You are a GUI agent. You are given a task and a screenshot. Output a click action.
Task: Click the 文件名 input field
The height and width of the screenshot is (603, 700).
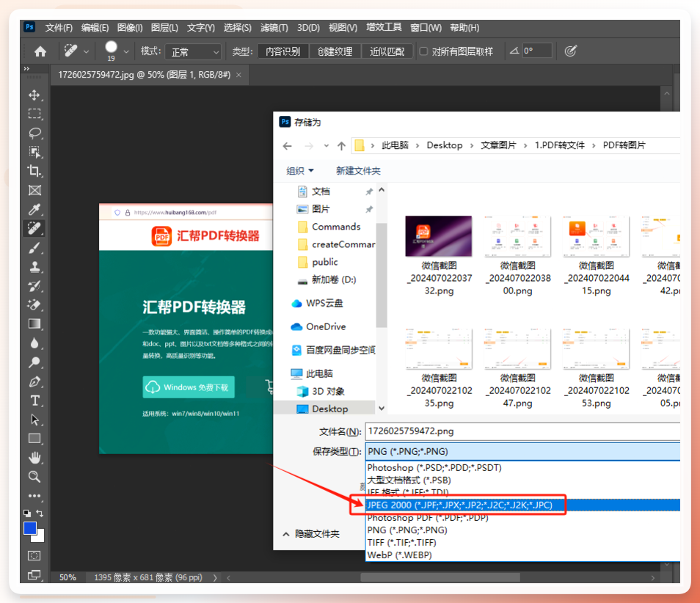(522, 431)
